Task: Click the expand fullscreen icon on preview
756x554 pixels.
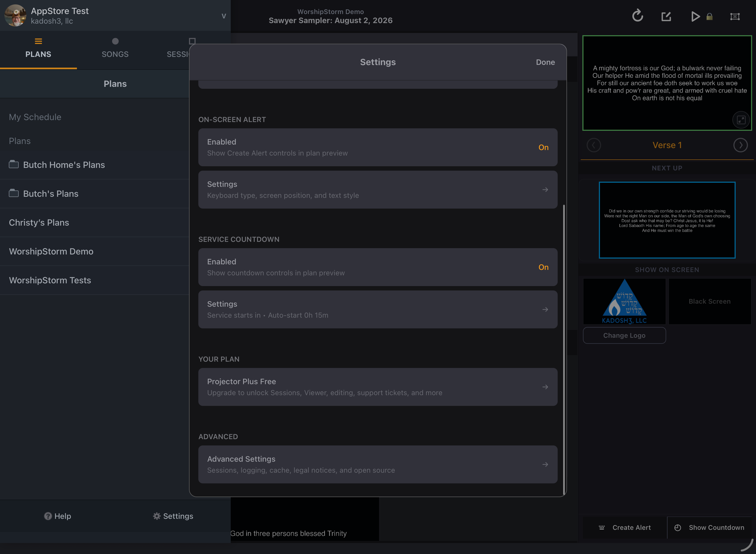Action: tap(741, 120)
